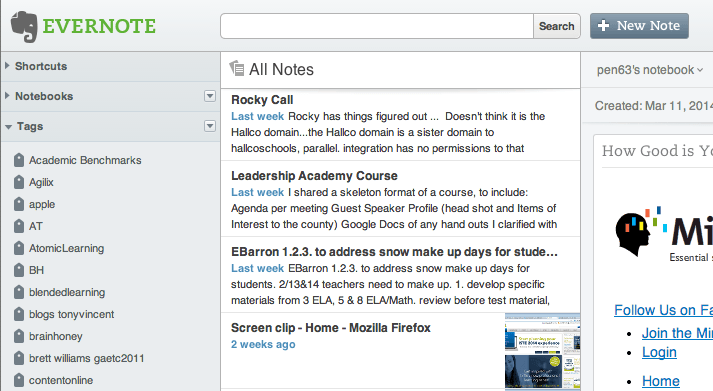Screen dimensions: 713x391
Task: Open the Tags options dropdown arrow
Action: 210,126
